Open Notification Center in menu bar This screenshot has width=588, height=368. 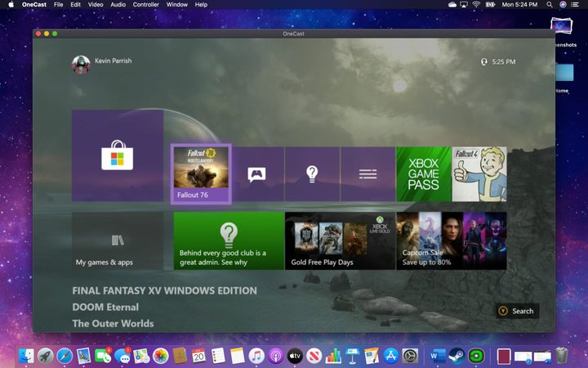tap(575, 5)
